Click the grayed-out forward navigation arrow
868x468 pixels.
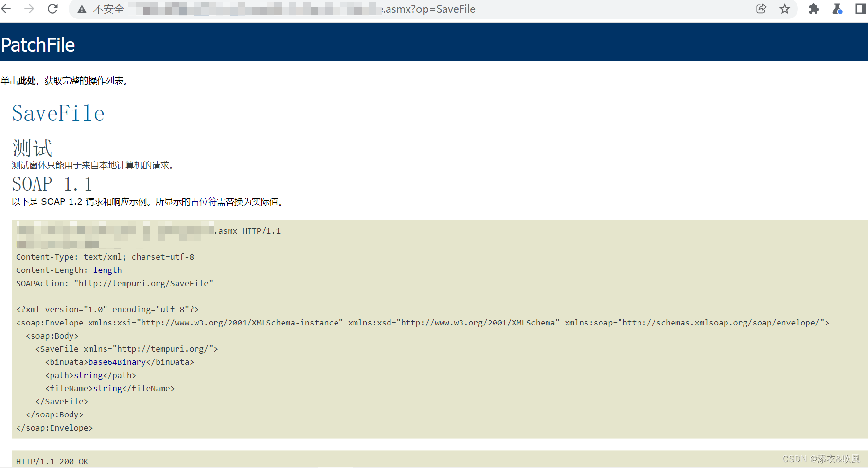[x=29, y=9]
